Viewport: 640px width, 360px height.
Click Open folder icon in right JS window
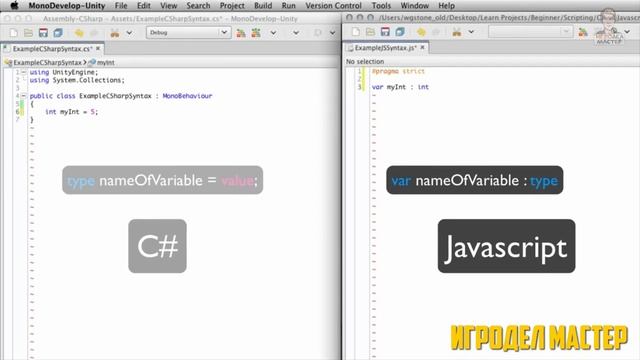pos(370,32)
